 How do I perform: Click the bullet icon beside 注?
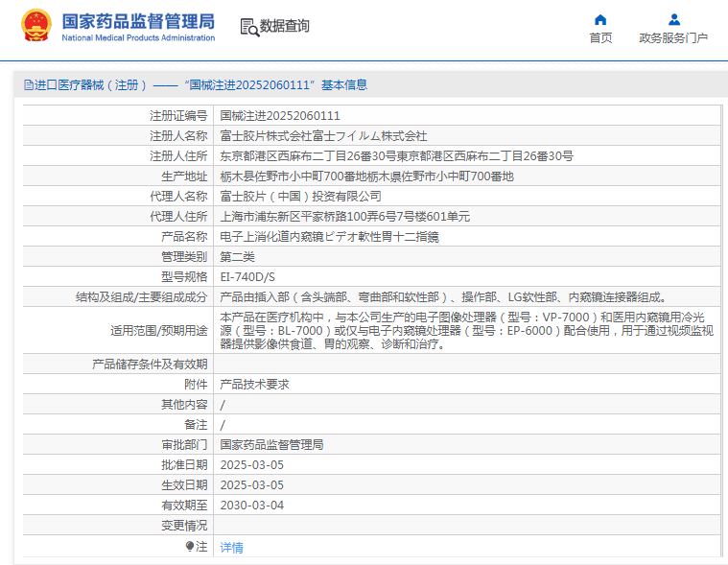point(190,546)
